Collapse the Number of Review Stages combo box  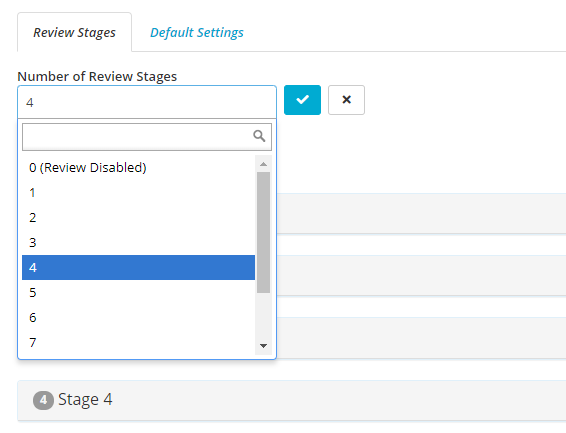coord(147,102)
